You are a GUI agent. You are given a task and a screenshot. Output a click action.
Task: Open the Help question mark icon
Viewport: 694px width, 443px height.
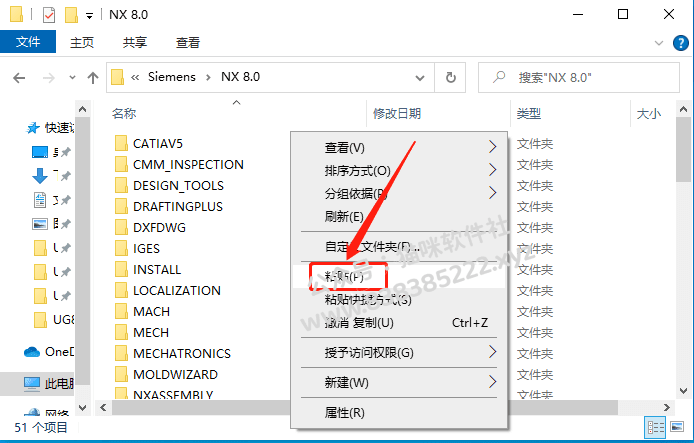681,43
